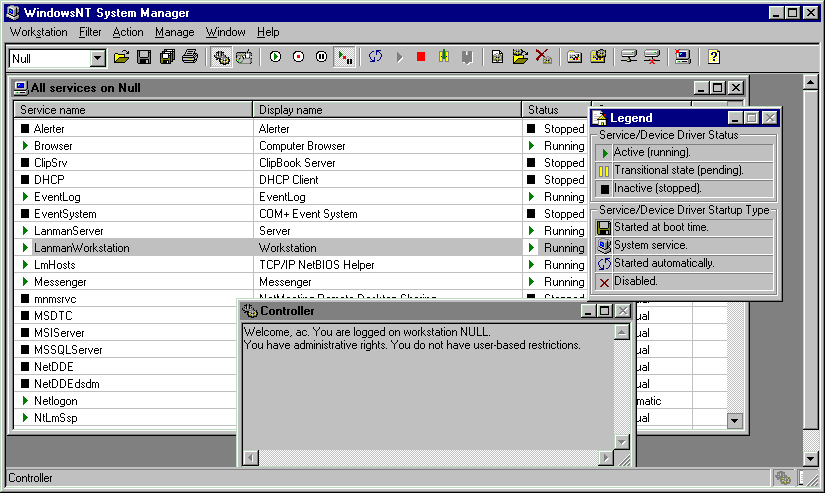This screenshot has width=825, height=493.
Task: Toggle the services gears view icon
Action: [222, 57]
